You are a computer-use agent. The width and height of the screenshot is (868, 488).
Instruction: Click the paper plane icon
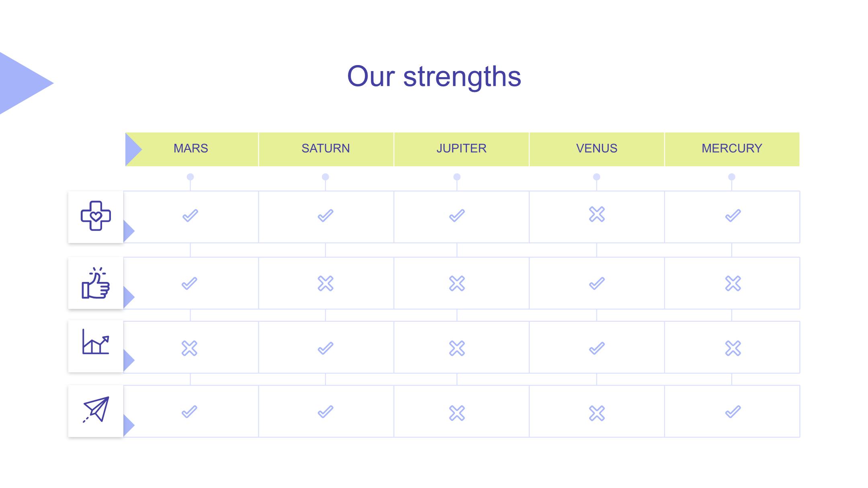(x=96, y=409)
